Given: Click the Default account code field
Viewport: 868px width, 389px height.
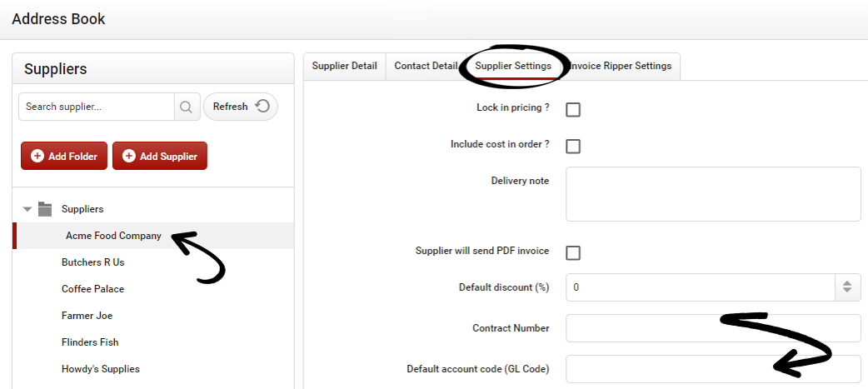Looking at the screenshot, I should tap(712, 368).
